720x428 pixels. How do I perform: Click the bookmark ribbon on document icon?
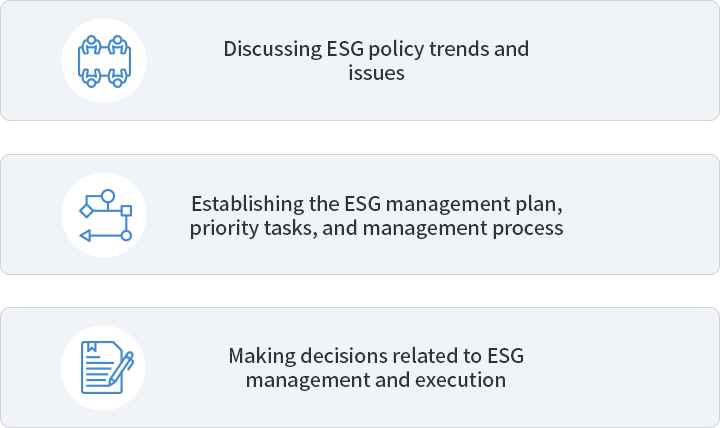point(91,348)
